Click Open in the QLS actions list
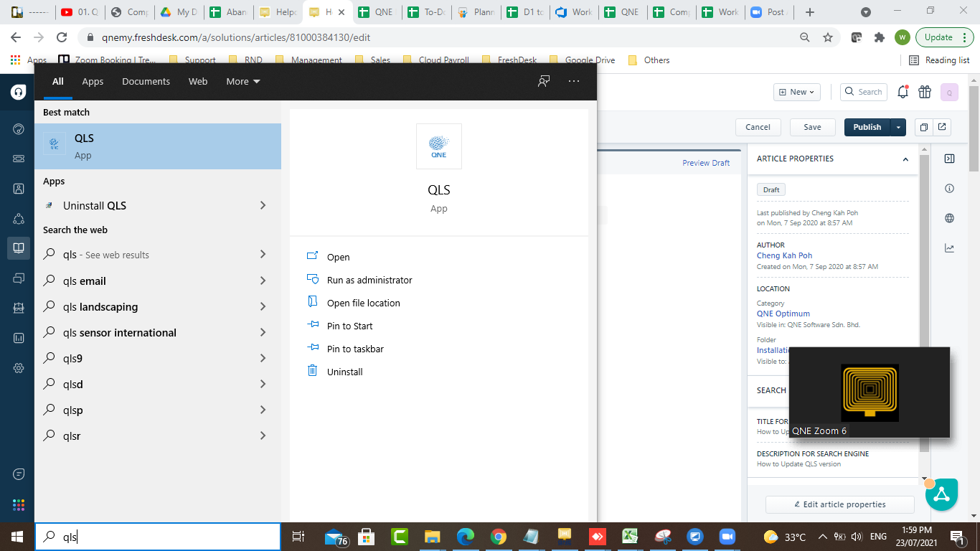 pos(339,257)
